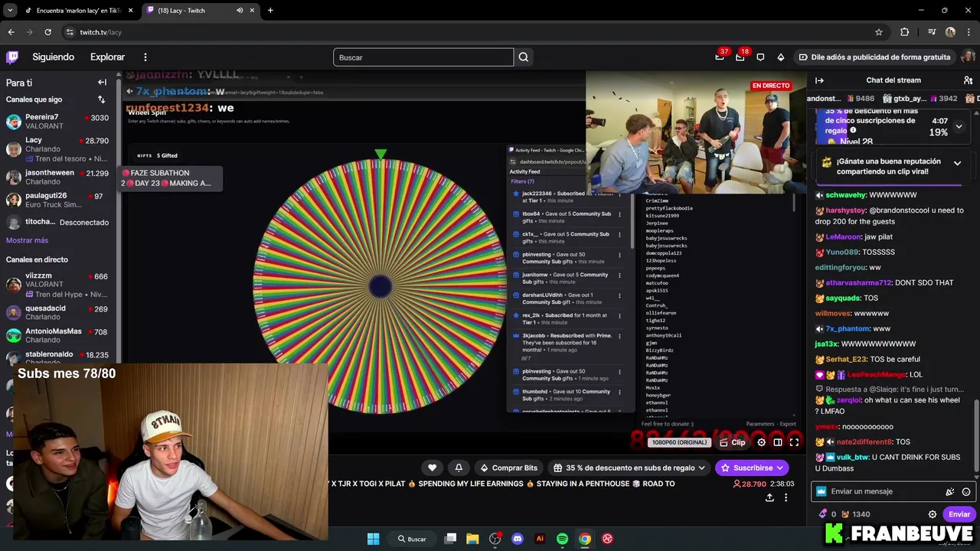The height and width of the screenshot is (551, 980).
Task: Open paulaguti26 channel in sidebar
Action: click(57, 201)
